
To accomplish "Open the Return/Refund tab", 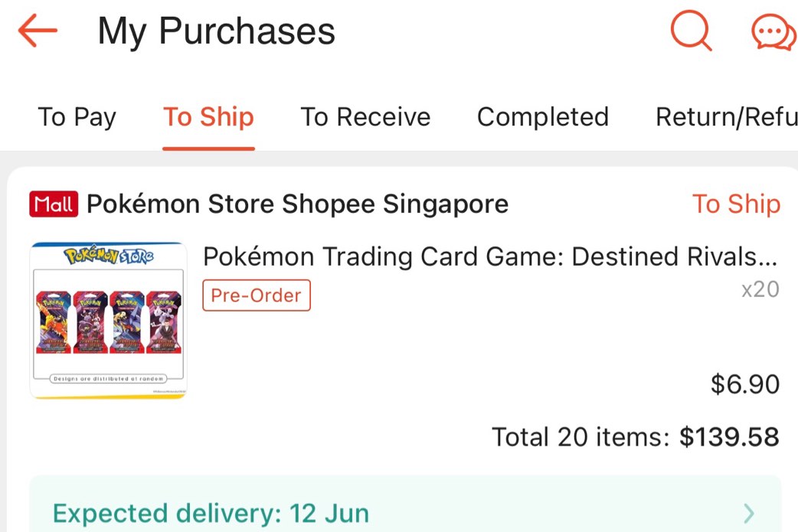I will [x=726, y=116].
